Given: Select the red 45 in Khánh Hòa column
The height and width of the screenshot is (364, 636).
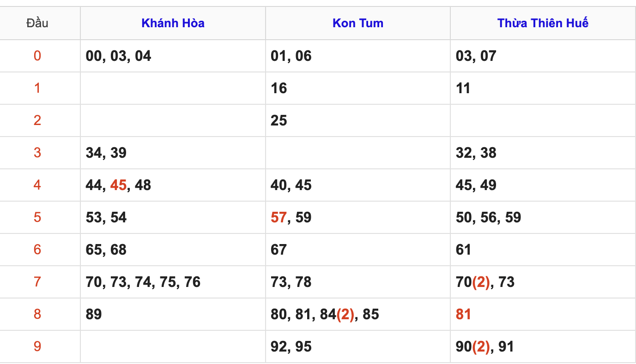Looking at the screenshot, I should (118, 185).
